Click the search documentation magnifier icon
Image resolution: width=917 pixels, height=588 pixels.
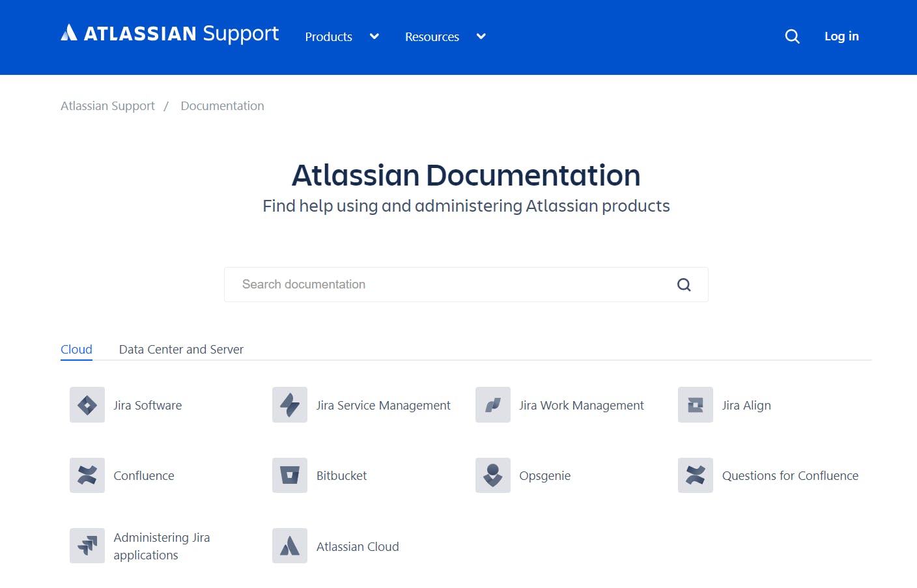(x=684, y=285)
